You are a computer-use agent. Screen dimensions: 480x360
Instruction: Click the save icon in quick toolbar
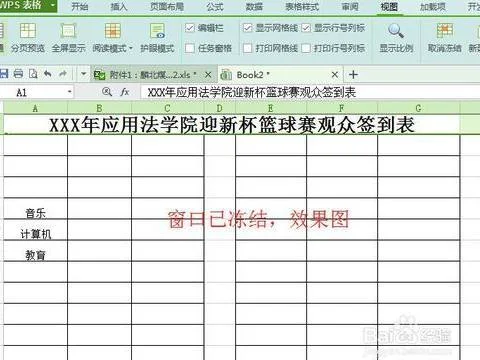(3, 74)
